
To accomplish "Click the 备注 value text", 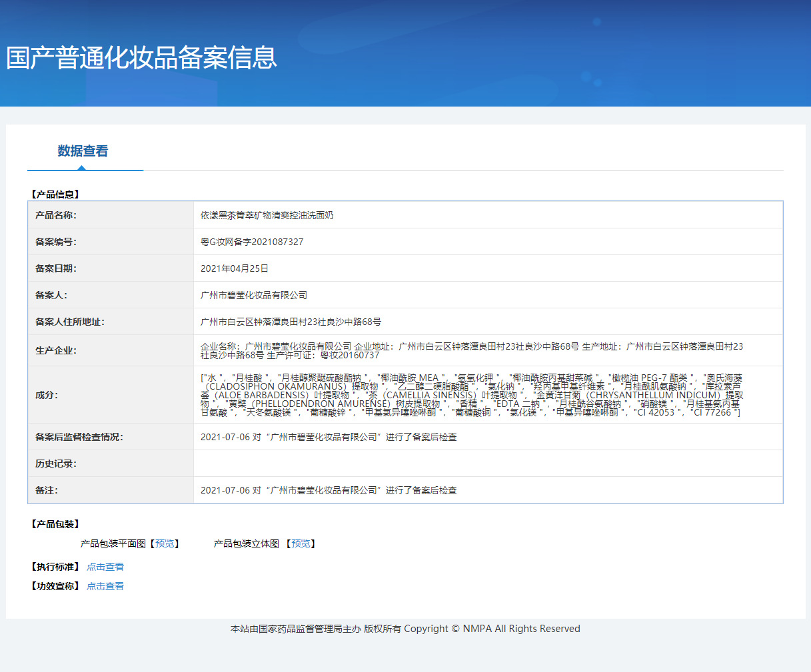I will [329, 490].
